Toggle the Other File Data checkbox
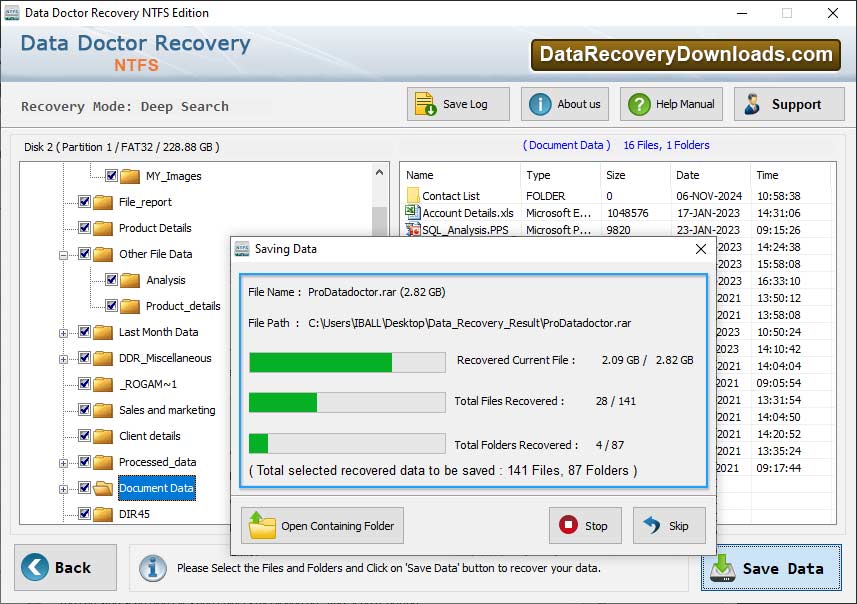Viewport: 857px width, 604px height. click(84, 253)
